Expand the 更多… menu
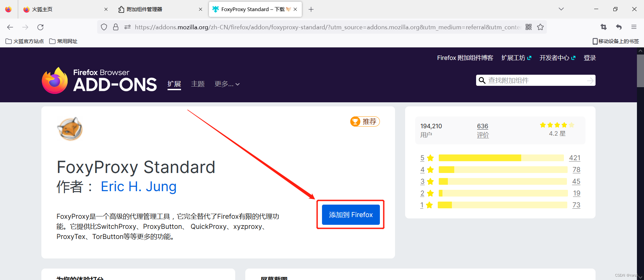 click(x=227, y=84)
